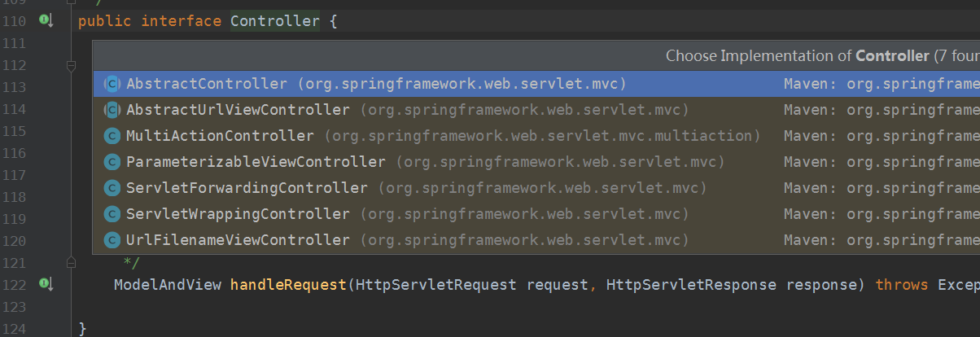
Task: Choose ParameterizableViewController from the list
Action: tap(536, 162)
